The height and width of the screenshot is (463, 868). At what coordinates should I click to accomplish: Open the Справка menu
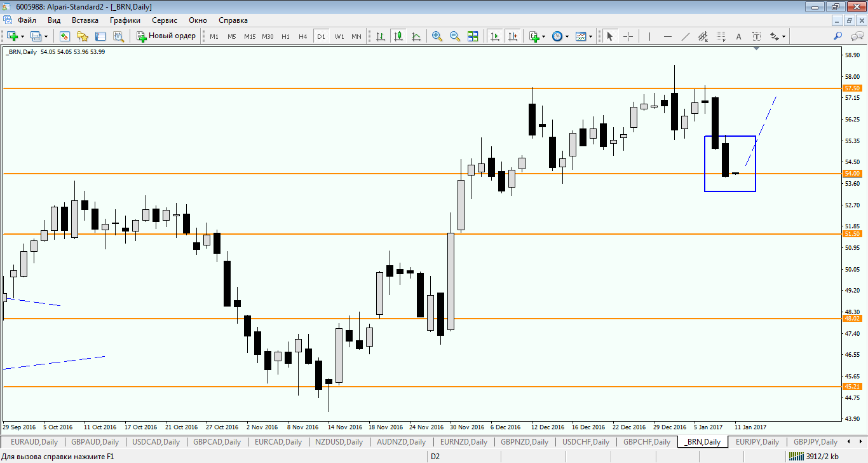(x=233, y=20)
